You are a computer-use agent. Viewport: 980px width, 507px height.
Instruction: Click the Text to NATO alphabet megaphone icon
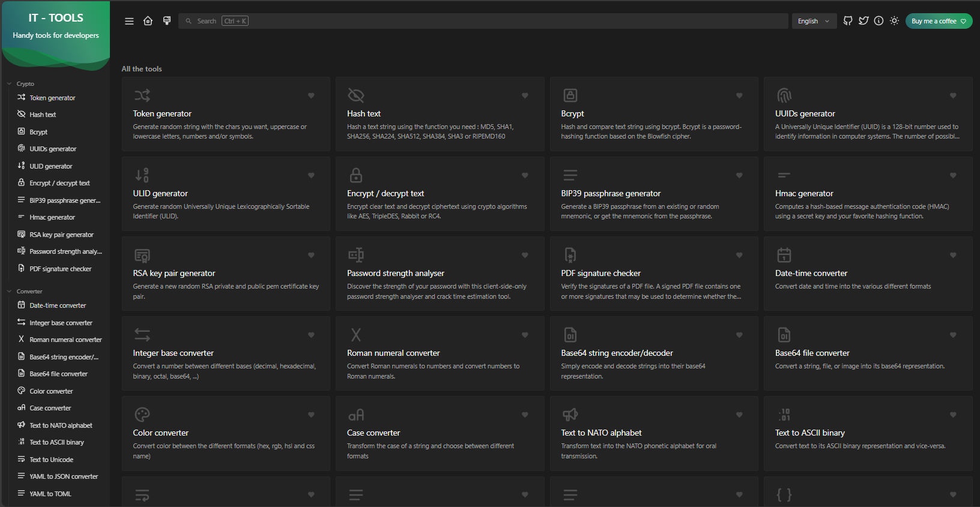570,415
